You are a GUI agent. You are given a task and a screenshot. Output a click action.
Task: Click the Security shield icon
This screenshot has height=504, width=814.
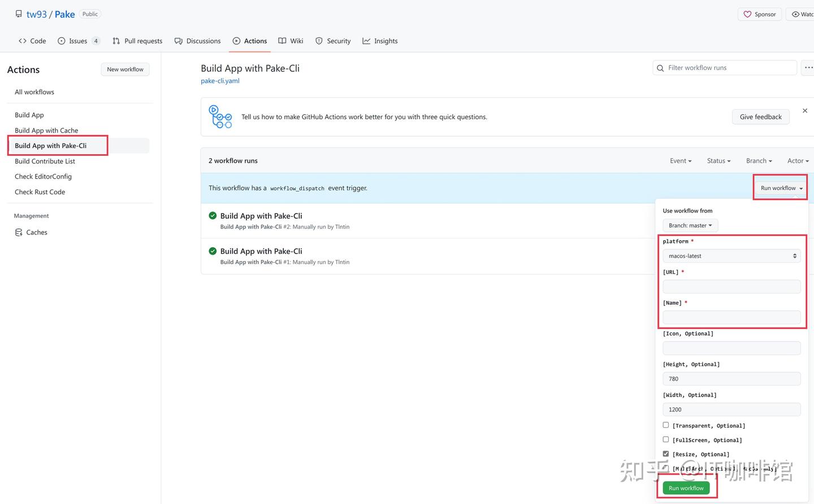(319, 41)
